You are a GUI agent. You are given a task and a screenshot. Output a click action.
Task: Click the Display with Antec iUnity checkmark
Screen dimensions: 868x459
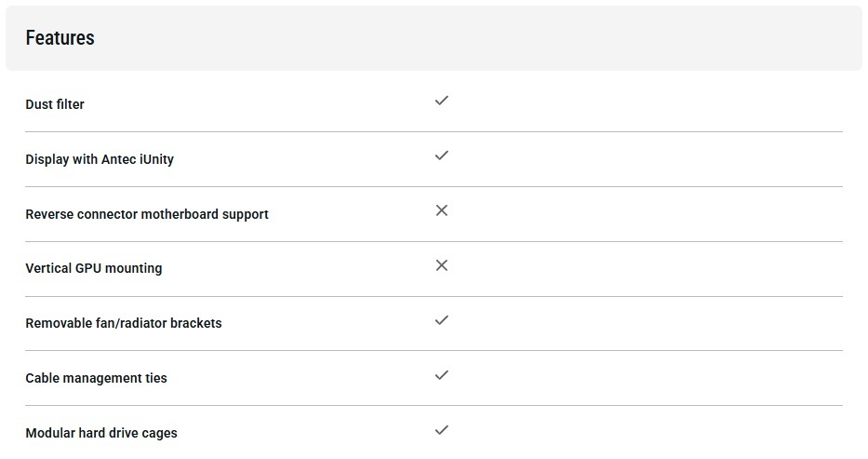pos(442,155)
